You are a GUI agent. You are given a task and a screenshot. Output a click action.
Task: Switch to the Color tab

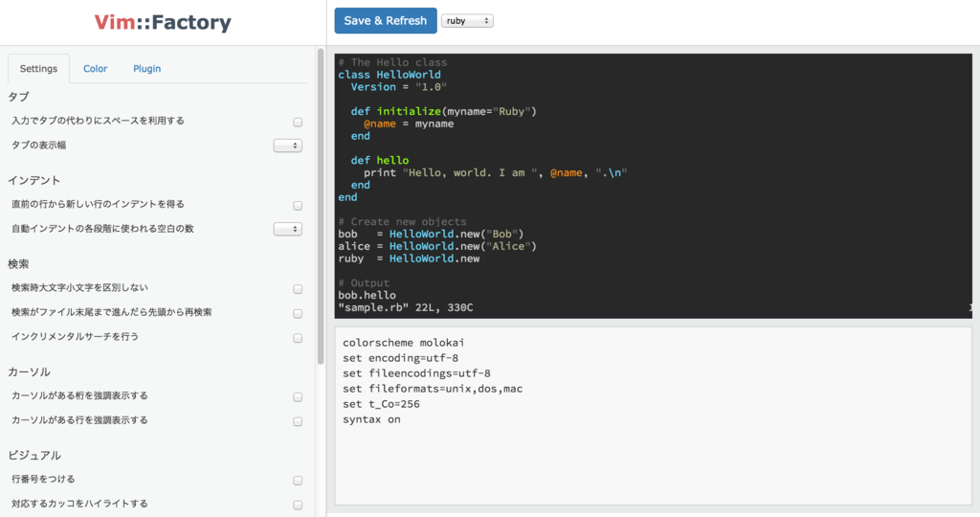point(95,69)
